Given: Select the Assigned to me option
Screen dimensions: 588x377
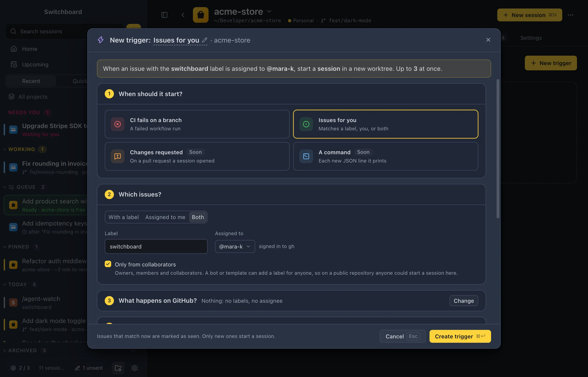Looking at the screenshot, I should [x=165, y=217].
